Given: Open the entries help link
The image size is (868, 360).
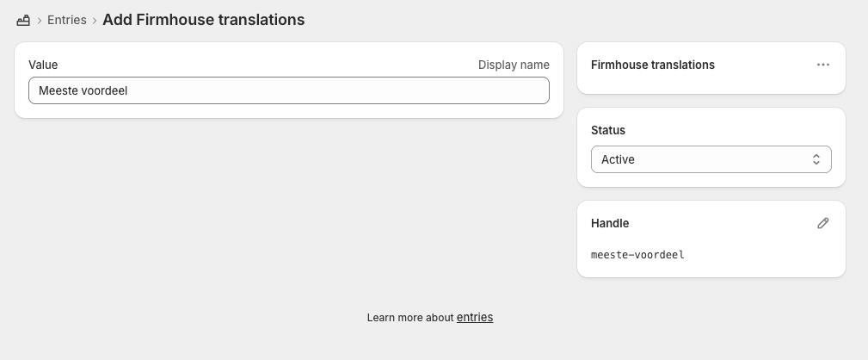Looking at the screenshot, I should pyautogui.click(x=475, y=317).
